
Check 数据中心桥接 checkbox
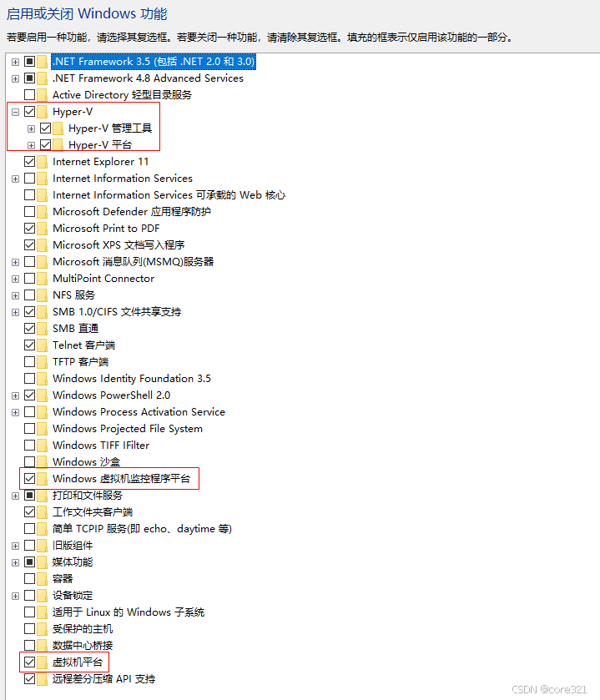(29, 646)
